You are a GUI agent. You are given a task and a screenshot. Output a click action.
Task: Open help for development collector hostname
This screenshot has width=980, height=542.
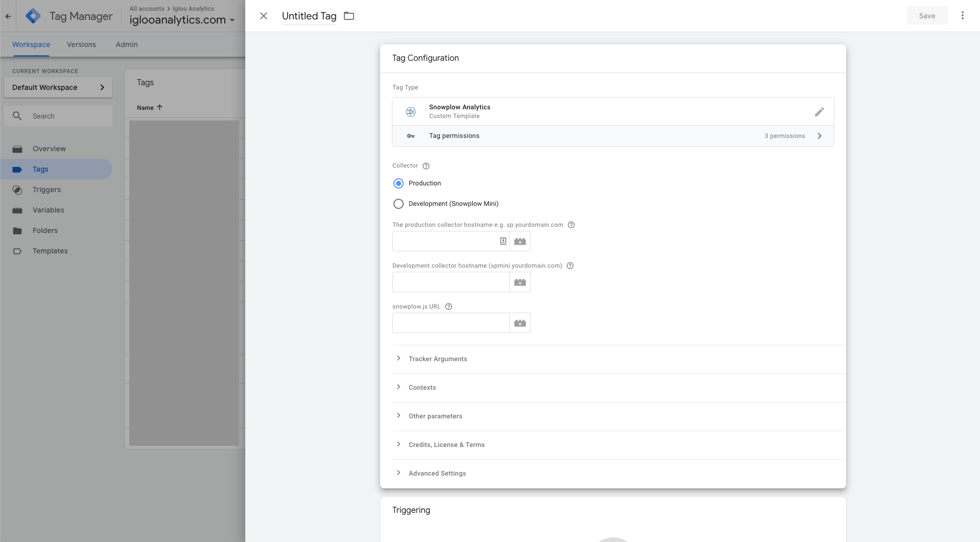pos(570,266)
